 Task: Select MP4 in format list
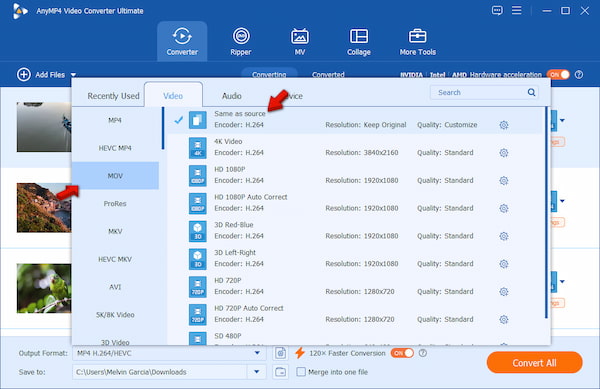[x=115, y=120]
